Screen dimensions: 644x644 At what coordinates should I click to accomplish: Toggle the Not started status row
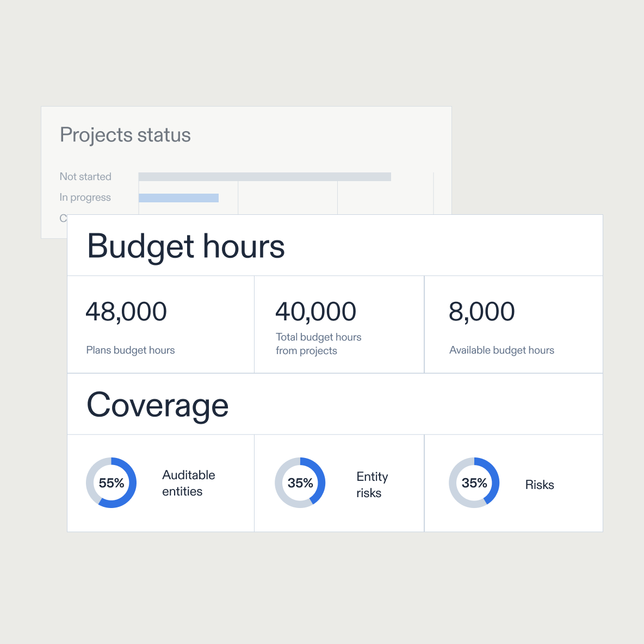[85, 176]
